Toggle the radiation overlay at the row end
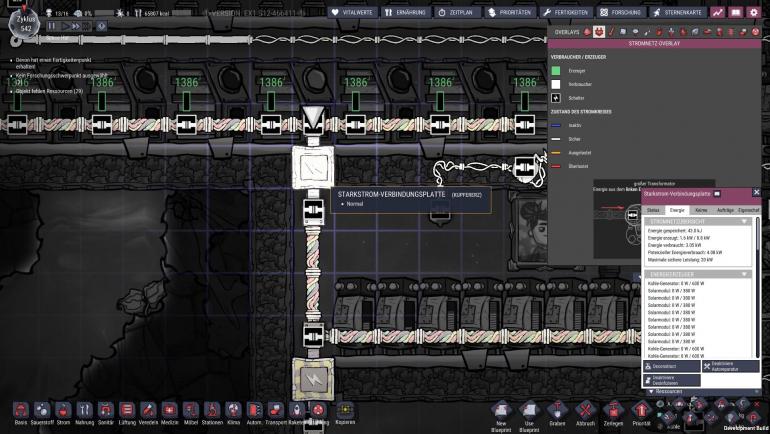770x434 pixels. click(x=755, y=32)
